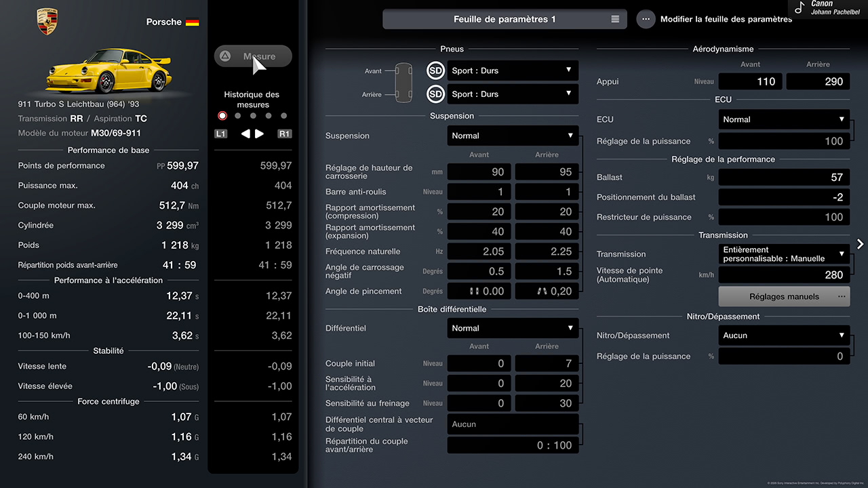Image resolution: width=868 pixels, height=488 pixels.
Task: Click the L1 shoulder button icon
Action: pos(220,134)
